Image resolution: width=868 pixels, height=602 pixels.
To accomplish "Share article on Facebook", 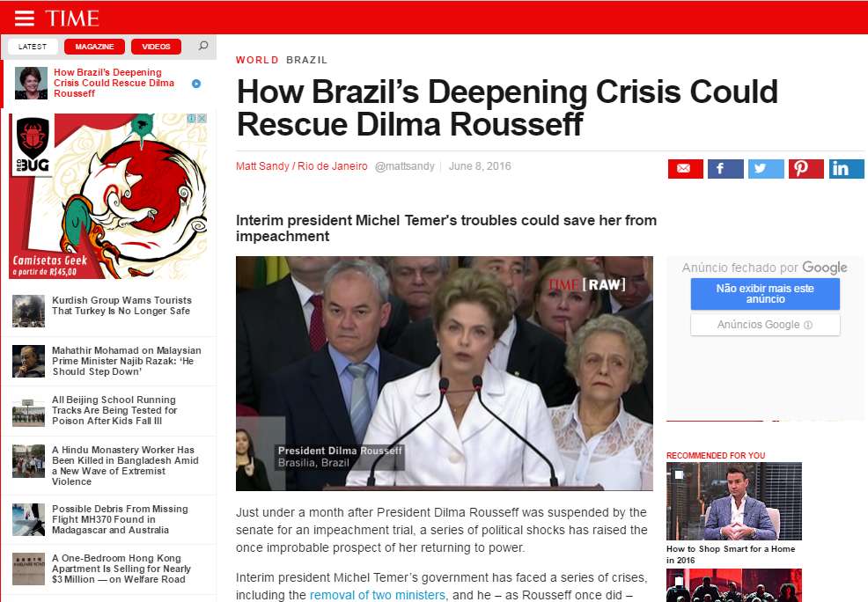I will 725,169.
